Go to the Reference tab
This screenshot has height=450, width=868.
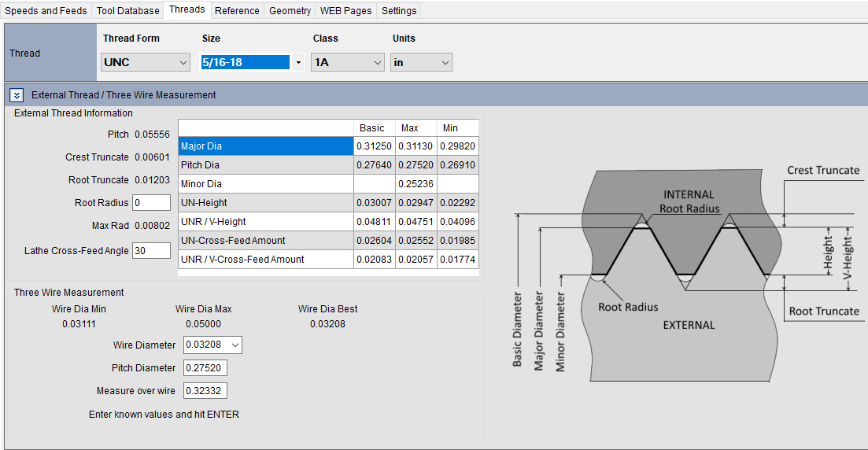click(236, 11)
